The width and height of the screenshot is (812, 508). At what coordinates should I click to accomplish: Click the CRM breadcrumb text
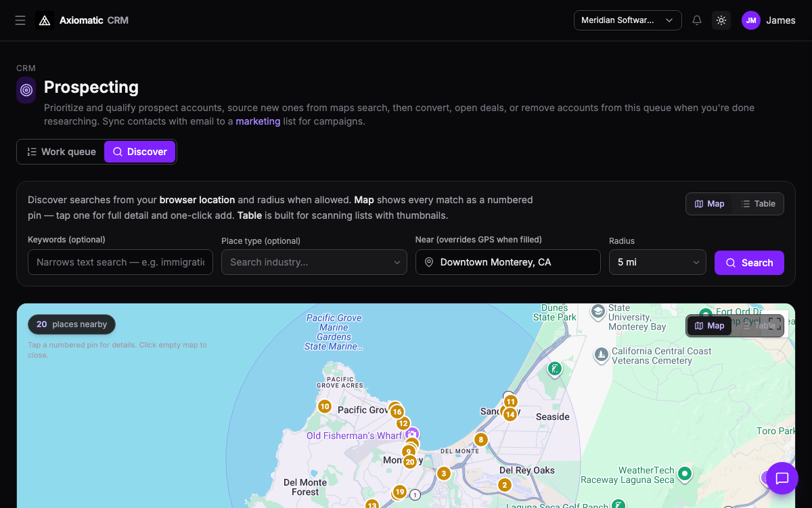[x=26, y=68]
